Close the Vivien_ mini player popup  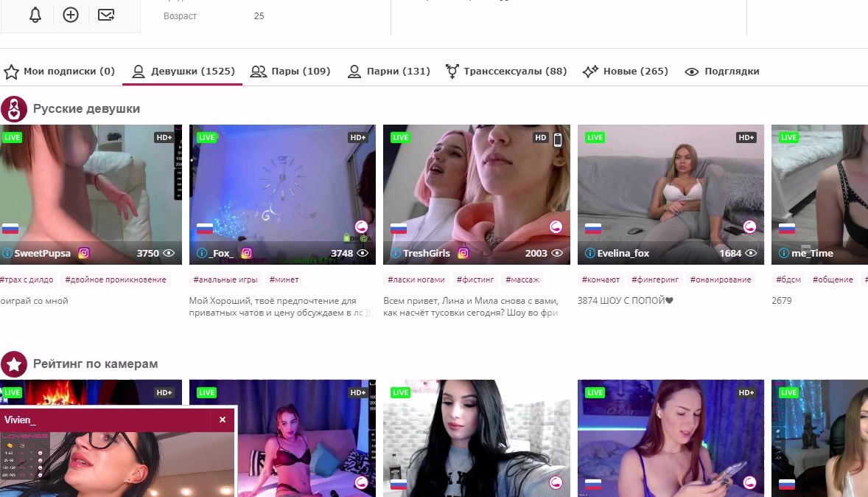tap(223, 420)
